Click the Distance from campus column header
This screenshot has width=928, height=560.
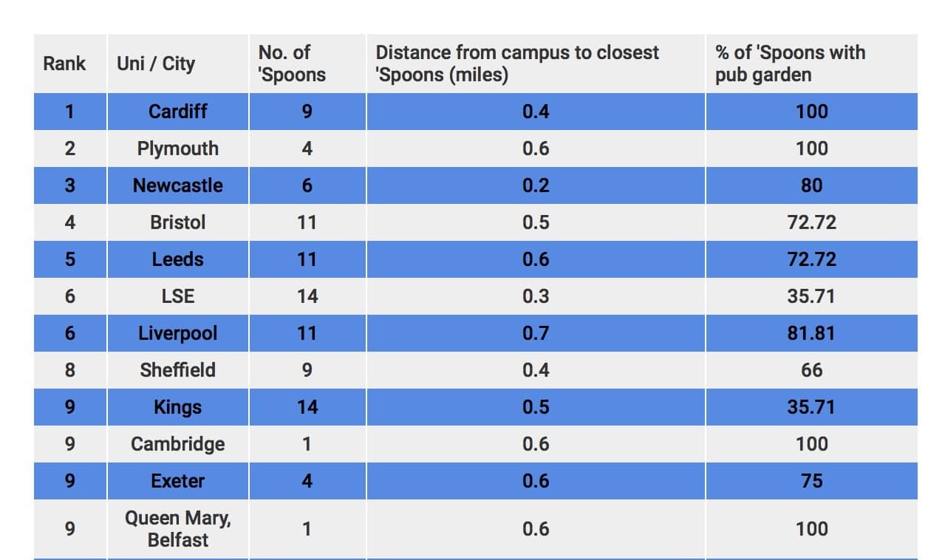click(517, 64)
